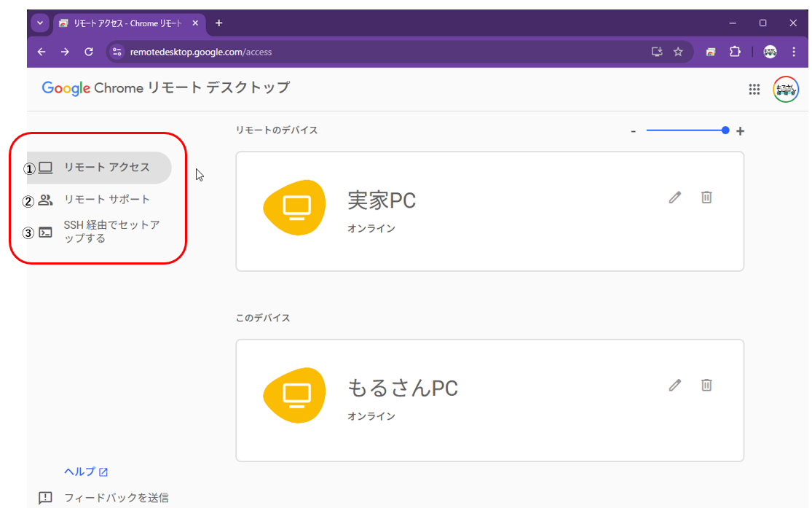Viewport: 812px width, 508px height.
Task: Click the trash delete icon for 実家PC
Action: point(706,198)
